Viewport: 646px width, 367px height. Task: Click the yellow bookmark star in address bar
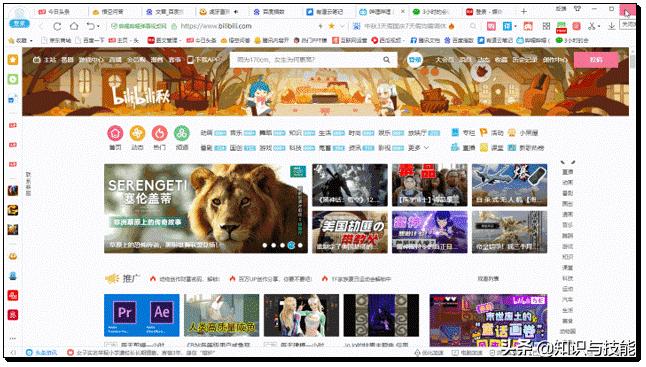point(331,26)
